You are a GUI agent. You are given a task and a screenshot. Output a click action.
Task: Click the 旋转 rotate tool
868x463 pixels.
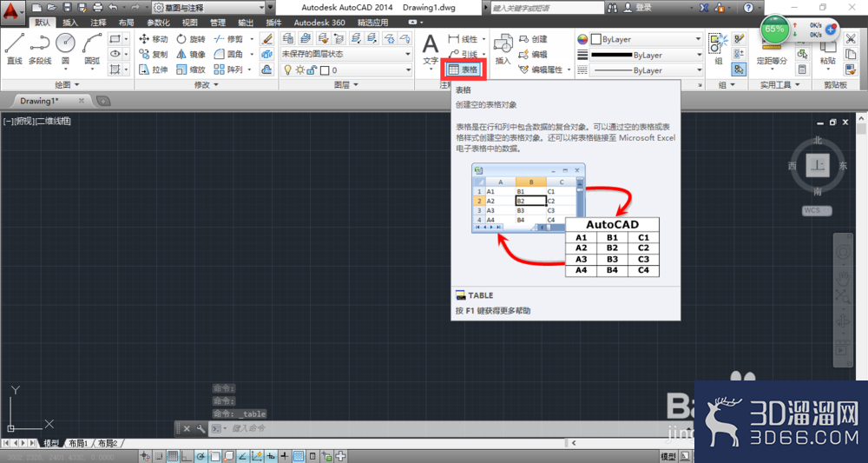tap(191, 39)
